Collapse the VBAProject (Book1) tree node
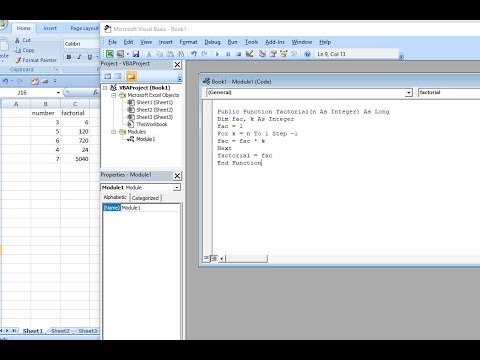The width and height of the screenshot is (480, 360). coord(105,88)
